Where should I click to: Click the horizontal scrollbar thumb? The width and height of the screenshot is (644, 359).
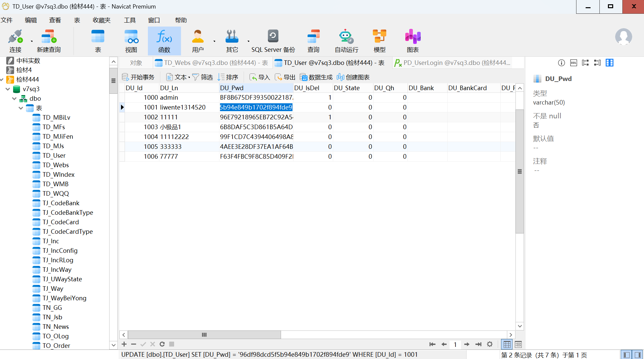[204, 335]
